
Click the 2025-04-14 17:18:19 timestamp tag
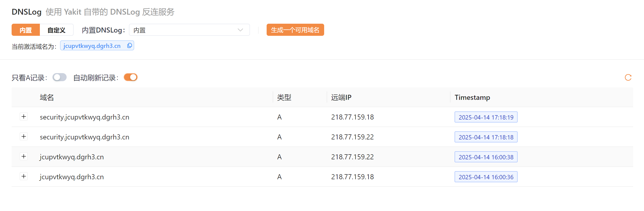pos(486,117)
